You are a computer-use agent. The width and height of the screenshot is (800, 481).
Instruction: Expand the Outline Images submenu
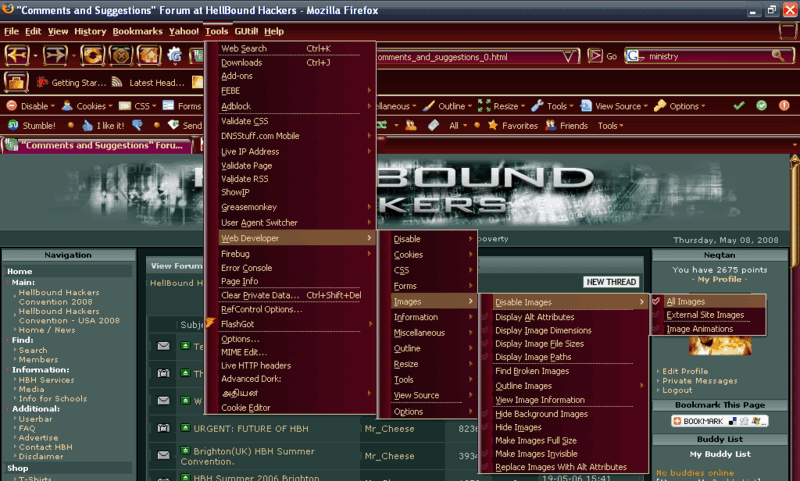[x=564, y=386]
